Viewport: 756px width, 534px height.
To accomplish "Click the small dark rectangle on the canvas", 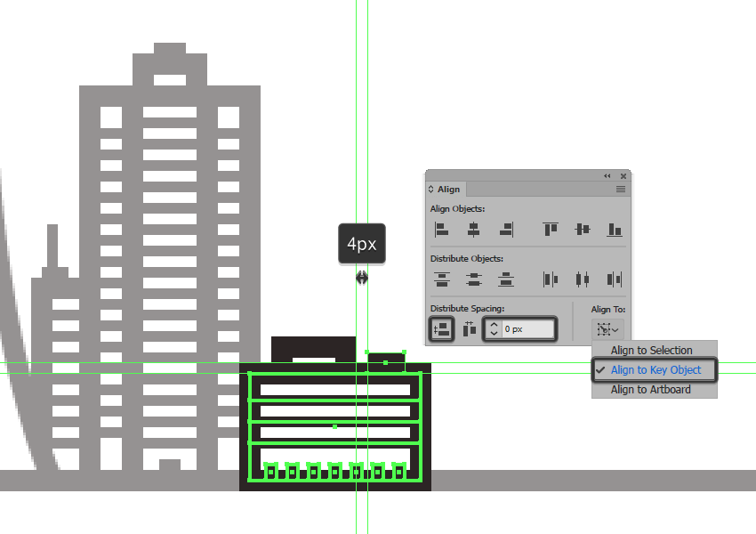I will click(x=386, y=363).
